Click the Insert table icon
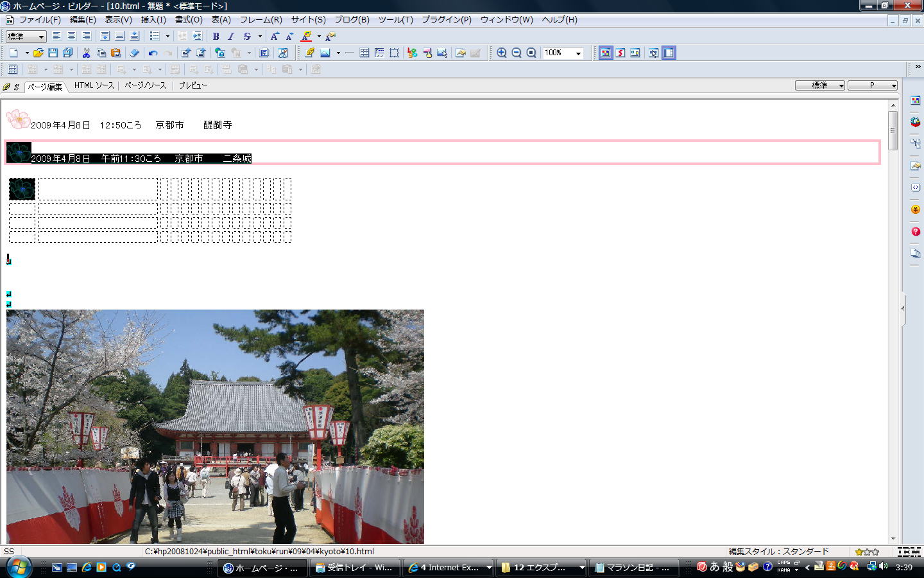Screen dimensions: 924x578 tap(364, 53)
